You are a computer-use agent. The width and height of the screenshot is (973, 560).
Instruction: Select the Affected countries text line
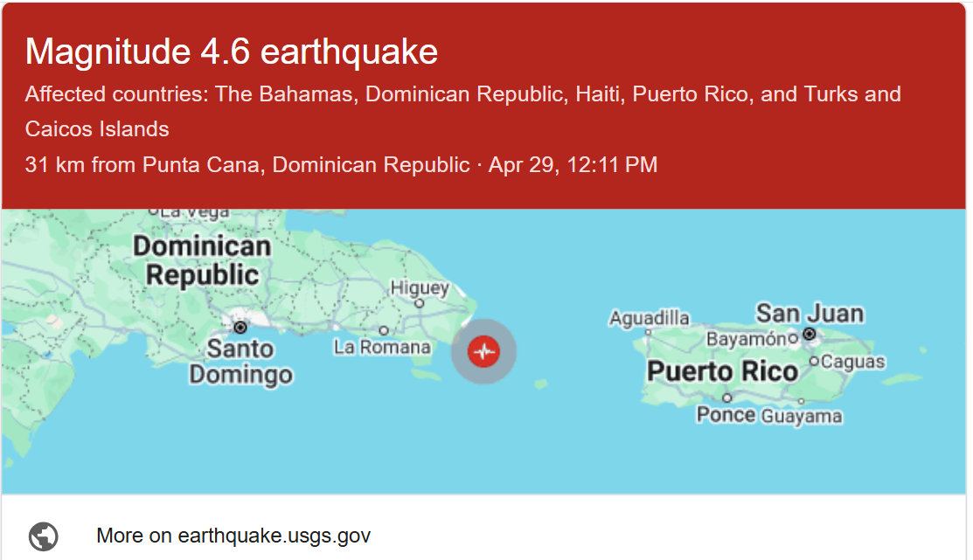click(462, 94)
